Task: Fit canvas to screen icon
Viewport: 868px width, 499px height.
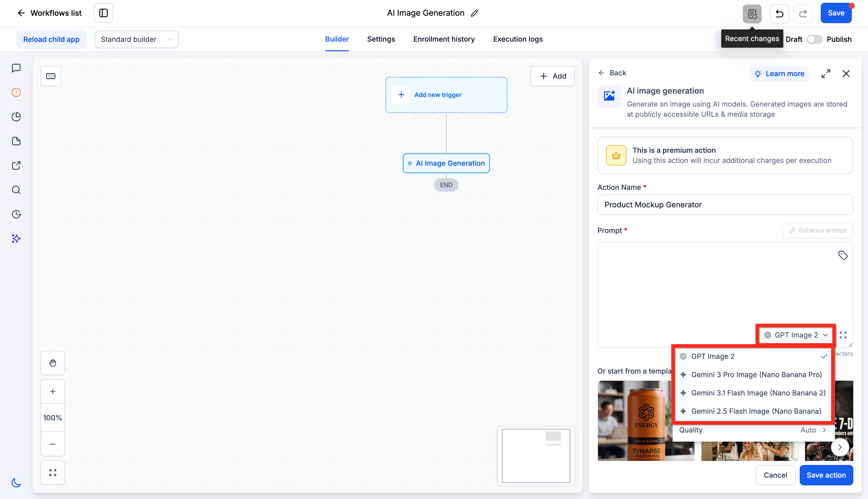Action: (53, 473)
